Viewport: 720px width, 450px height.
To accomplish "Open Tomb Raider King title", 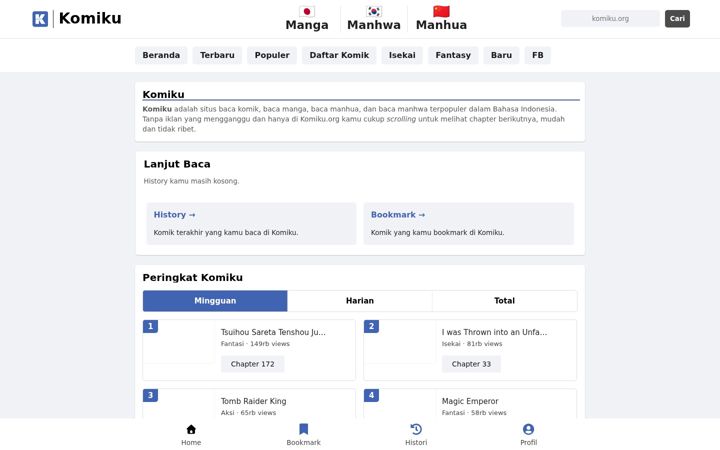I will tap(253, 401).
